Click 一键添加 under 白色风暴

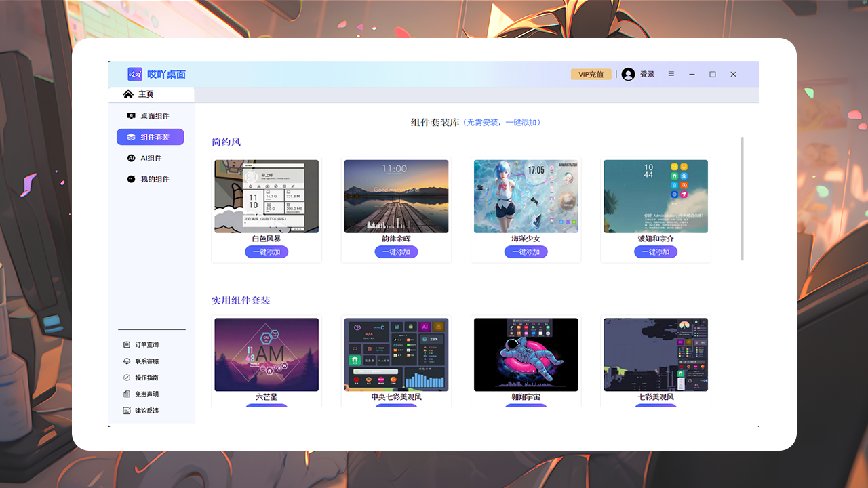click(267, 251)
